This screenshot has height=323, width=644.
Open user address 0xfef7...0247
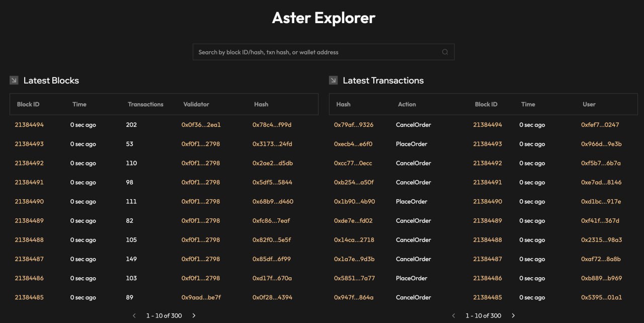(x=600, y=125)
